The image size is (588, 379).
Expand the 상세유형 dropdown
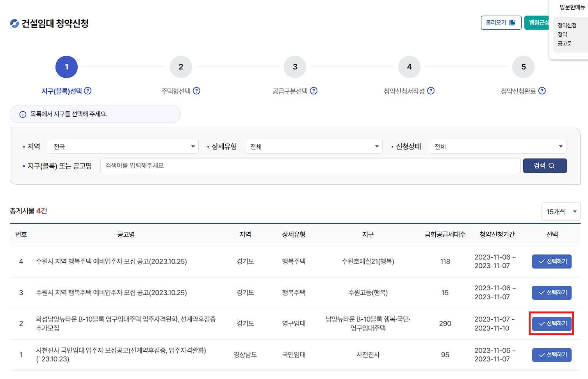pos(314,146)
